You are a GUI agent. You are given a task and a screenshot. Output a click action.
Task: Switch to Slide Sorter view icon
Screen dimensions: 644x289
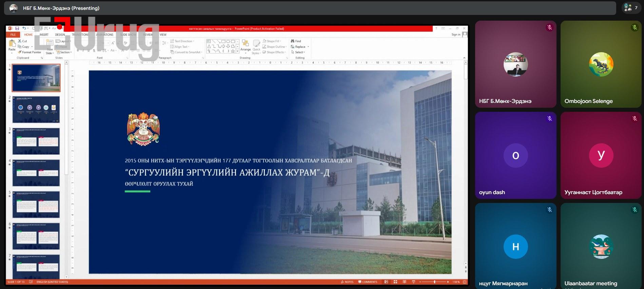[395, 282]
